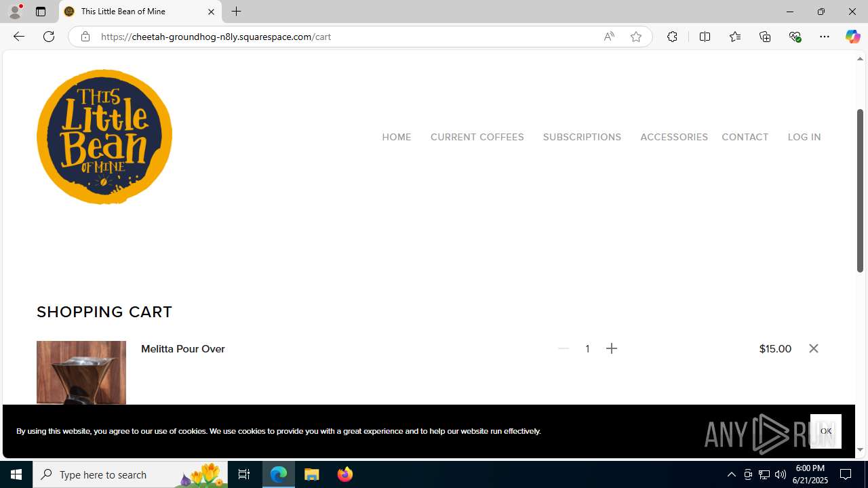Click Melitta Pour Over product thumbnail

(x=81, y=372)
